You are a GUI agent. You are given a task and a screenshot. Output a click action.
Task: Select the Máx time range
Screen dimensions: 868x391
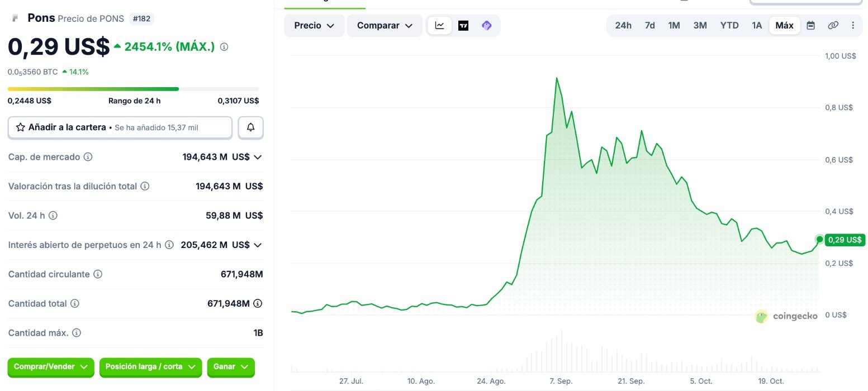pyautogui.click(x=785, y=25)
